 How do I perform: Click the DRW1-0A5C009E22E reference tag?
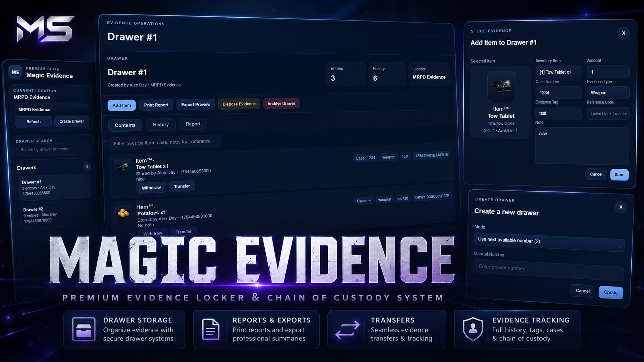tap(432, 197)
